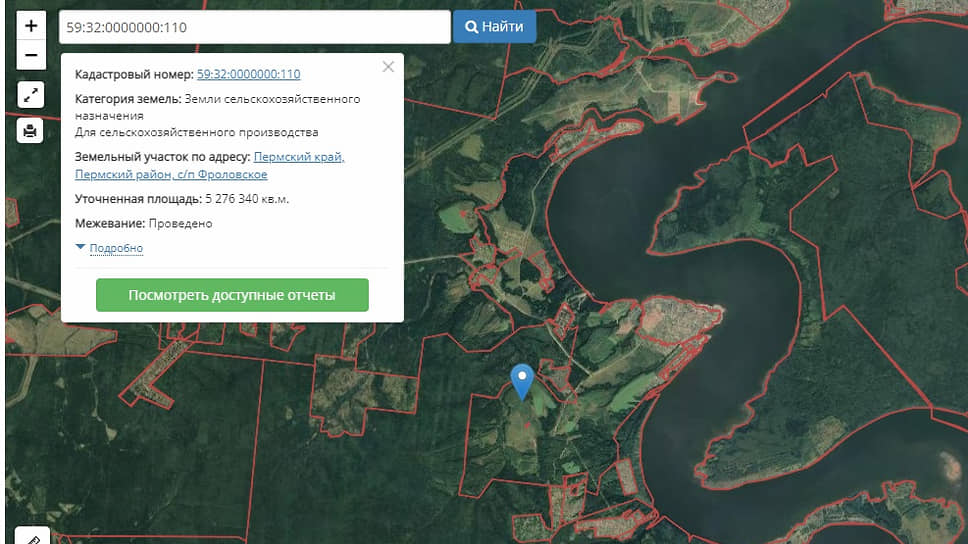
Task: Focus the cadastral number search field
Action: (254, 27)
